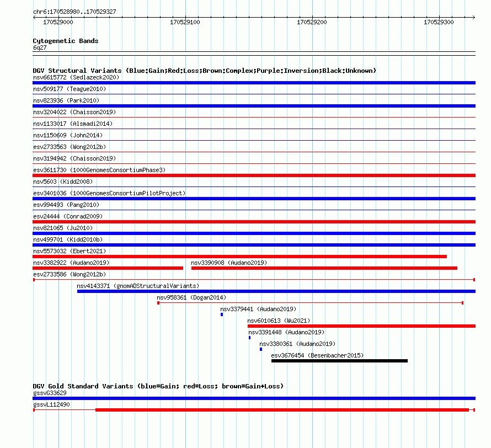The height and width of the screenshot is (448, 491).
Task: Open esv3676454 (Besenbacher2015) label
Action: tap(317, 355)
